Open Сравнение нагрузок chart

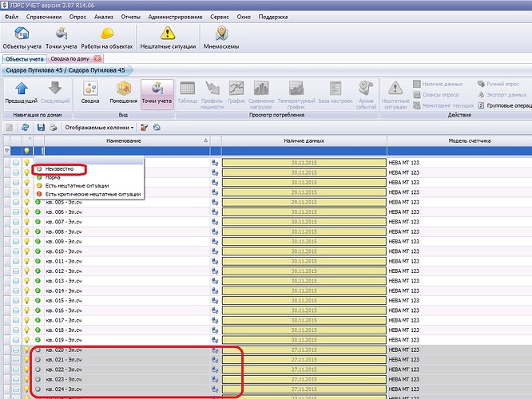click(x=261, y=95)
